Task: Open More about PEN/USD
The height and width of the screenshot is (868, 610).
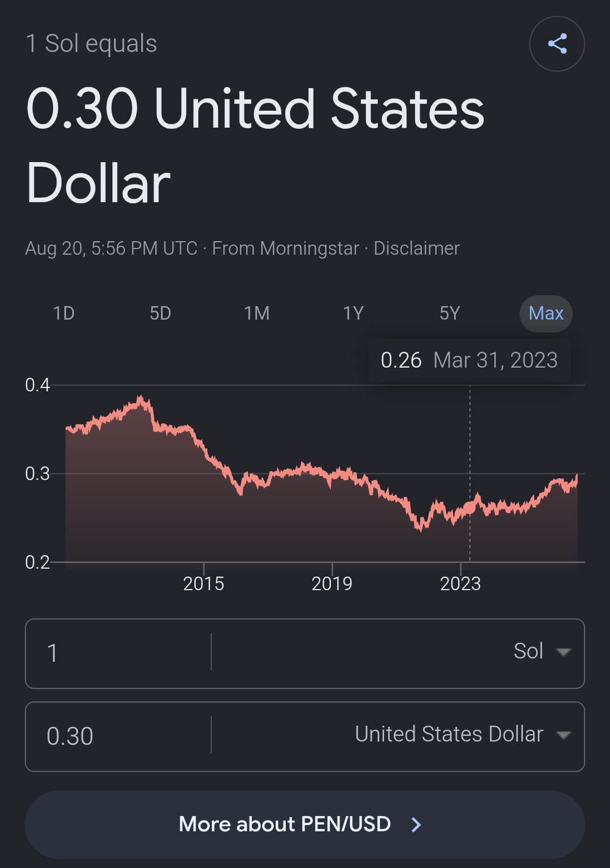Action: click(x=305, y=825)
